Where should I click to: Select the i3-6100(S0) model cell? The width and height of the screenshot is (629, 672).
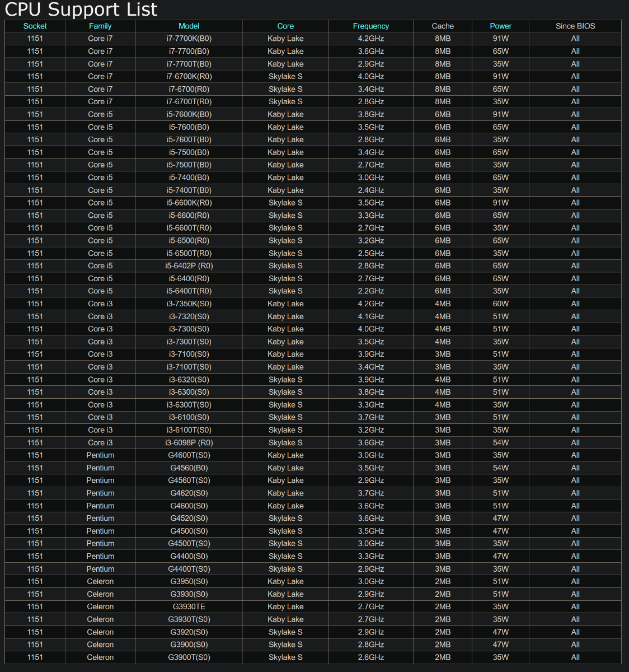189,417
